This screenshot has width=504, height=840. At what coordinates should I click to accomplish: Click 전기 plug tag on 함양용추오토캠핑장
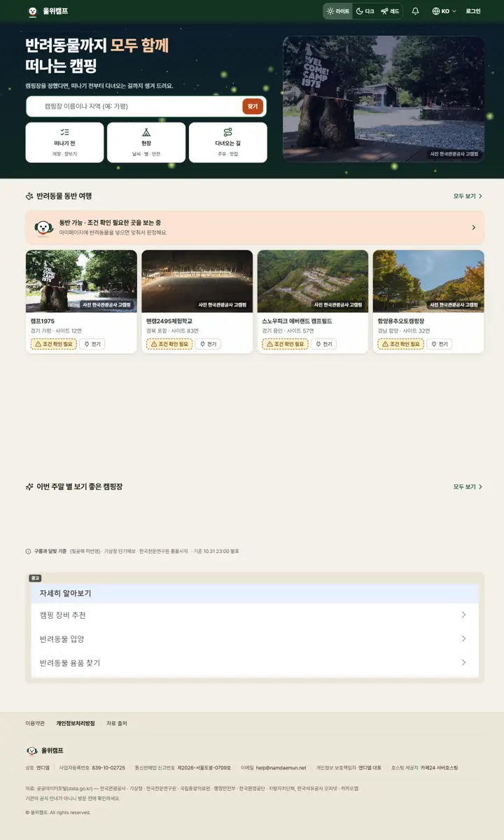point(439,344)
